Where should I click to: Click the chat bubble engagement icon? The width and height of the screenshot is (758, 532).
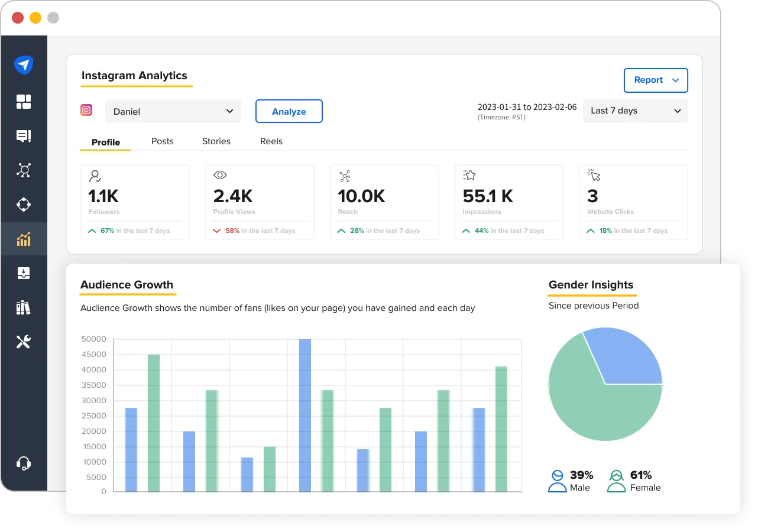[x=24, y=136]
